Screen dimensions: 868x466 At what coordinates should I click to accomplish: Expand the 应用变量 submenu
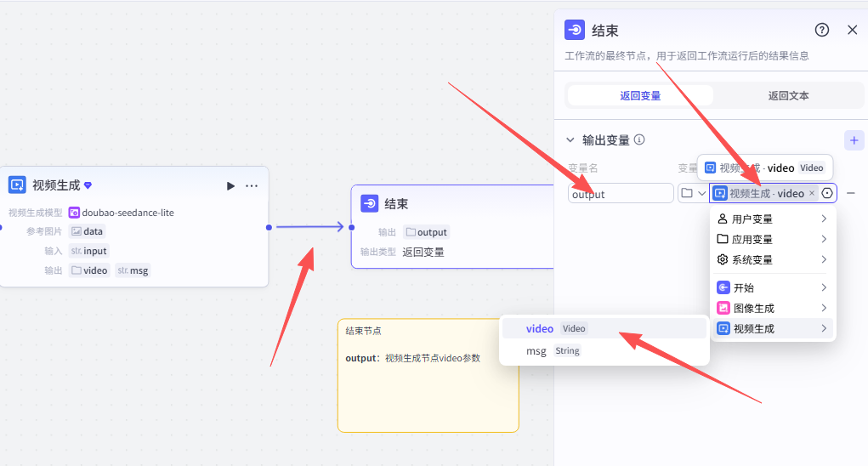[x=772, y=240]
